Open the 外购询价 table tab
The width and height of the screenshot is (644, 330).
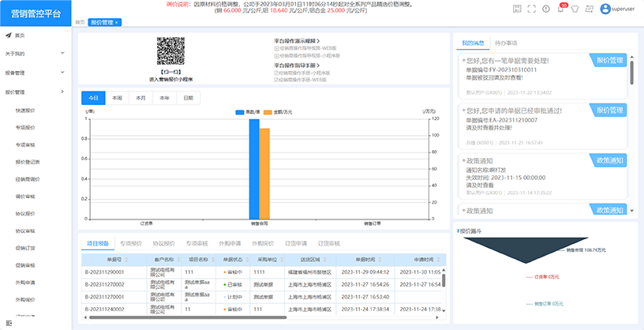(263, 243)
